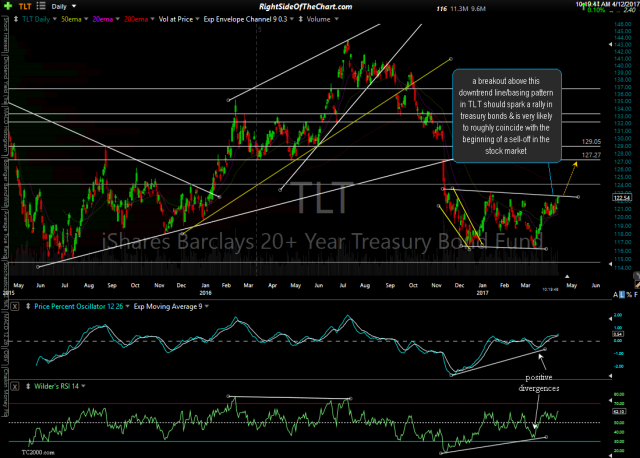640x458 pixels.
Task: Click the 0.10% change value at top right
Action: [596, 10]
